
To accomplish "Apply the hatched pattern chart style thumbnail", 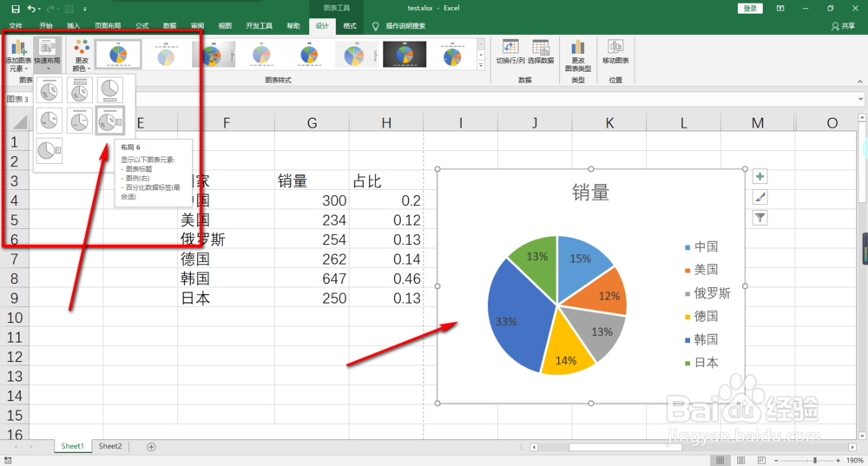I will [166, 55].
